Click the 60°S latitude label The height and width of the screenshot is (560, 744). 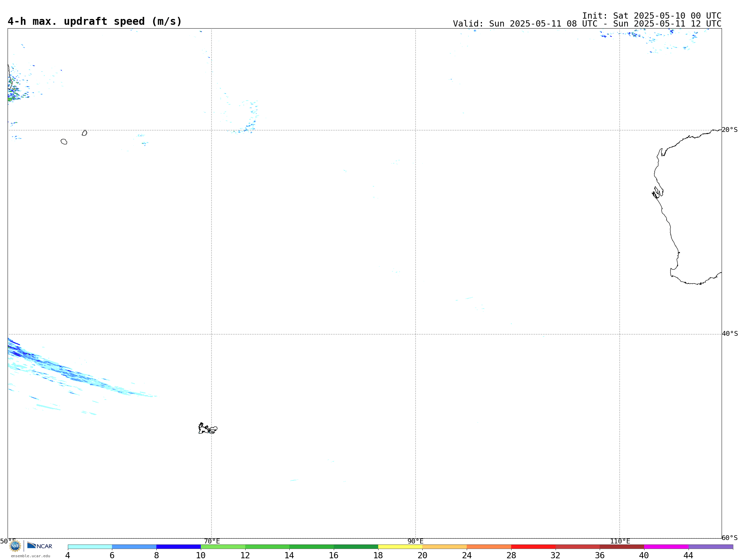[x=730, y=538]
